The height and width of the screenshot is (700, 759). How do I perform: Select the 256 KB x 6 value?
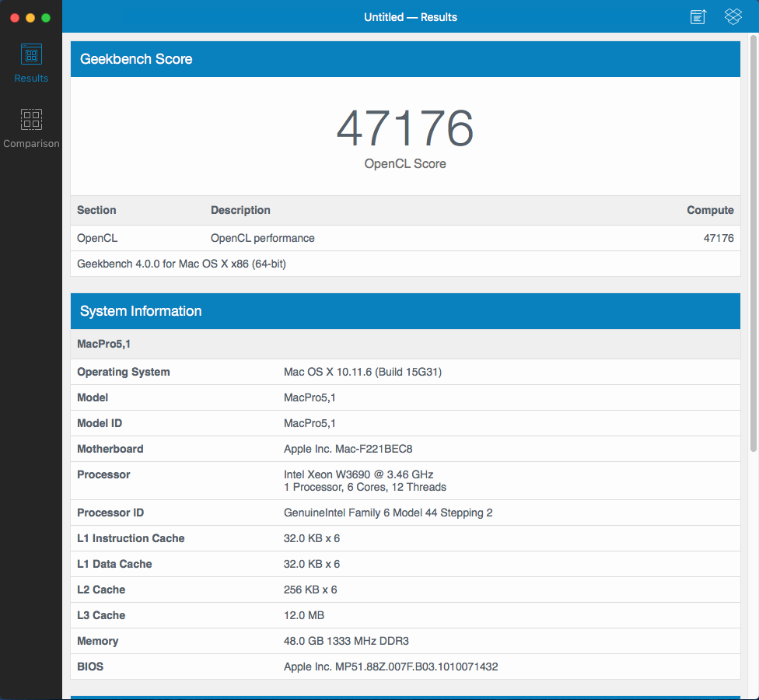[x=310, y=590]
